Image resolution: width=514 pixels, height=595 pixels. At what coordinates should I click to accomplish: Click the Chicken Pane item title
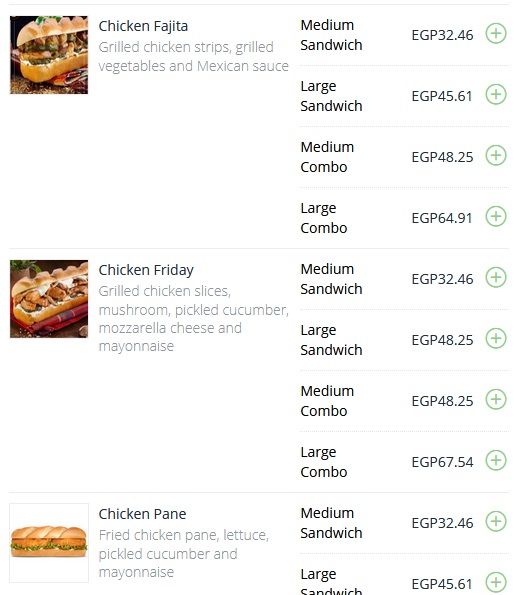[142, 514]
